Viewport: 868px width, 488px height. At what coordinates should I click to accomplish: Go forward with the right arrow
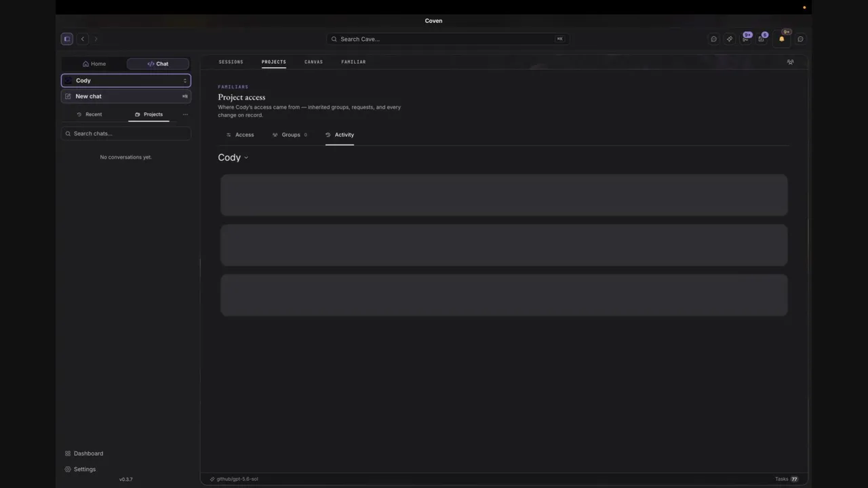(x=96, y=39)
